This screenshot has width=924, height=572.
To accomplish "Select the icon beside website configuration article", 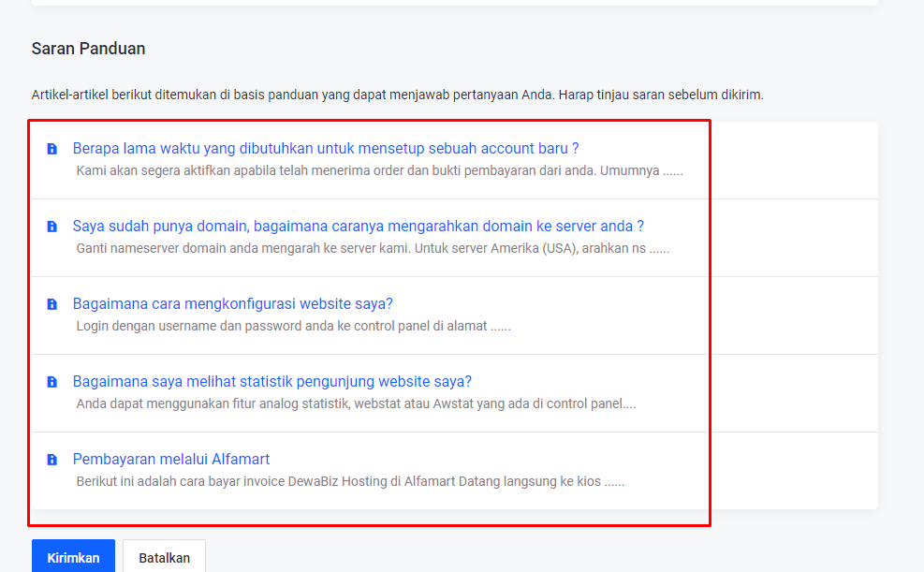I will coord(52,304).
